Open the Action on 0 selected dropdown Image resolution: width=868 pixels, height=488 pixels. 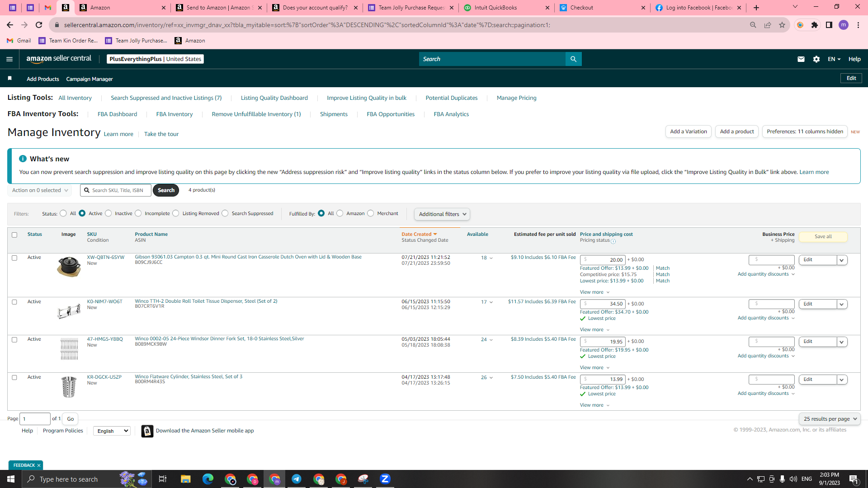[x=40, y=191]
